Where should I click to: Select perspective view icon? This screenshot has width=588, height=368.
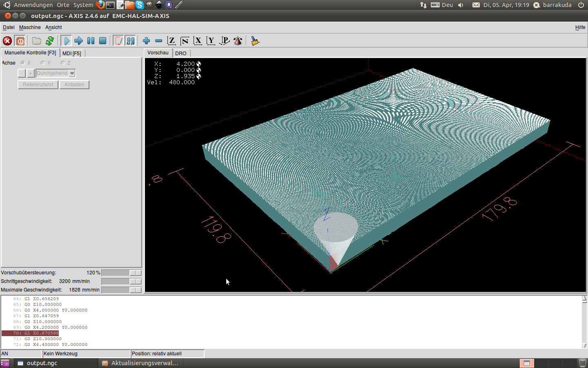coord(224,41)
